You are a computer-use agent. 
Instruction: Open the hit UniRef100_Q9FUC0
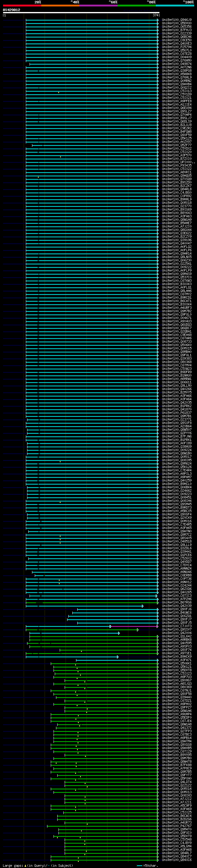(x=176, y=833)
